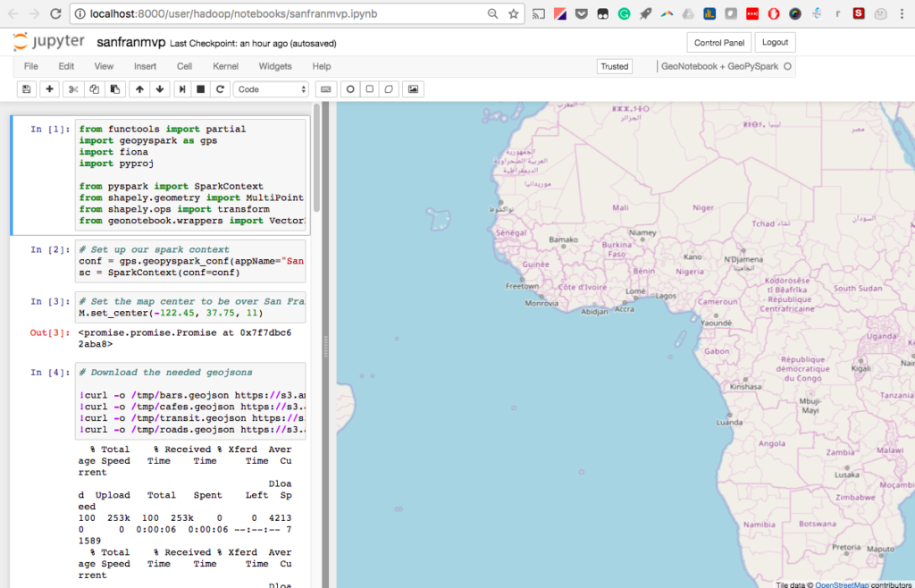Insert a cell below with plus icon
The image size is (915, 588).
(49, 89)
